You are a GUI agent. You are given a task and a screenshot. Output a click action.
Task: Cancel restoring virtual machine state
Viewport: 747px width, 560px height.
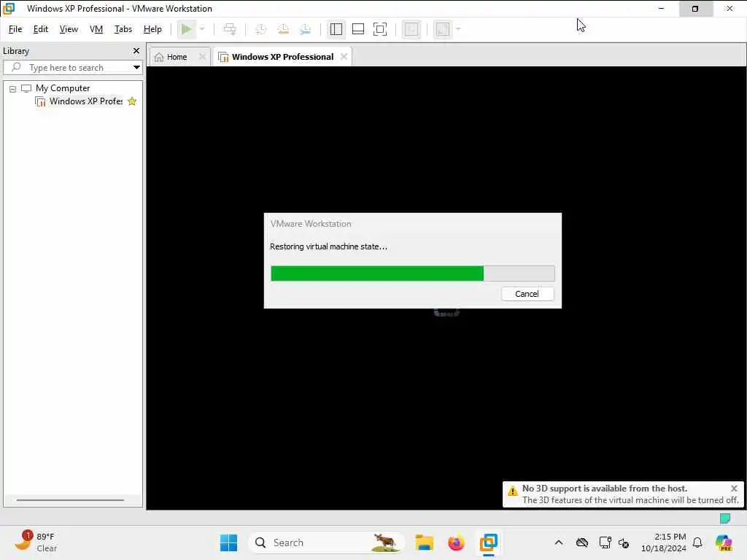[527, 294]
